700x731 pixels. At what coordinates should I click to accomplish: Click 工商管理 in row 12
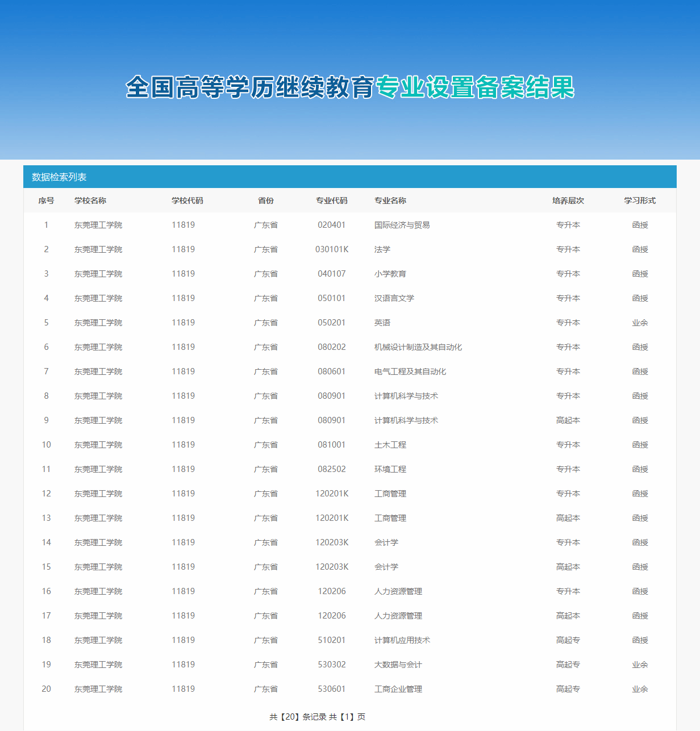tap(390, 494)
